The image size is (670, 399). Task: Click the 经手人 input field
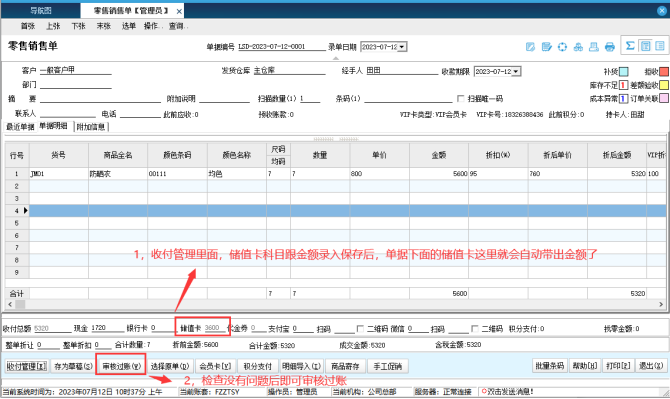click(402, 70)
